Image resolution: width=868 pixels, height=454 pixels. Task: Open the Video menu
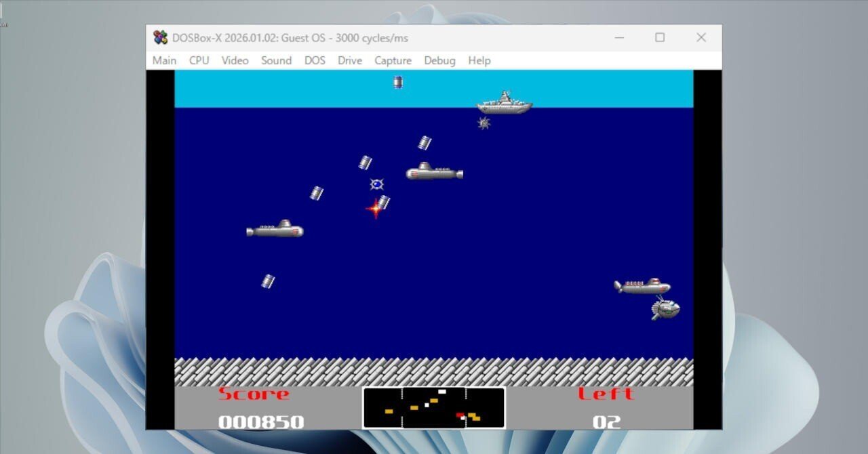[235, 60]
